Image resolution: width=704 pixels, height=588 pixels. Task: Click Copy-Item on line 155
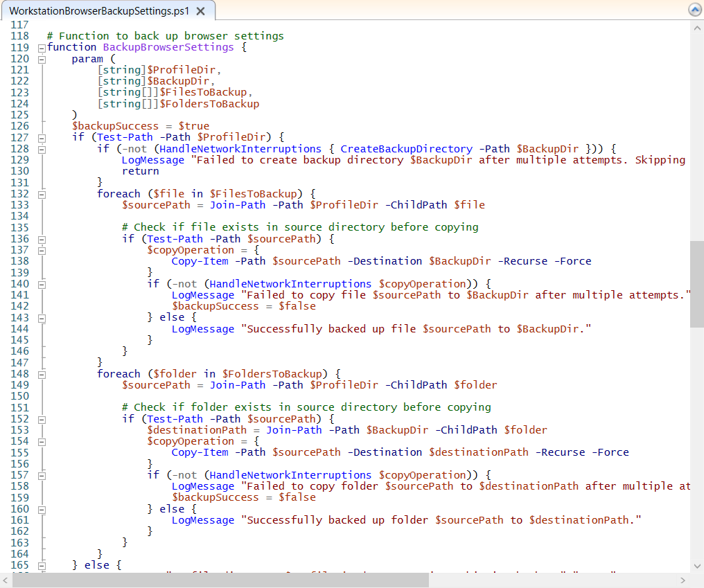point(200,452)
